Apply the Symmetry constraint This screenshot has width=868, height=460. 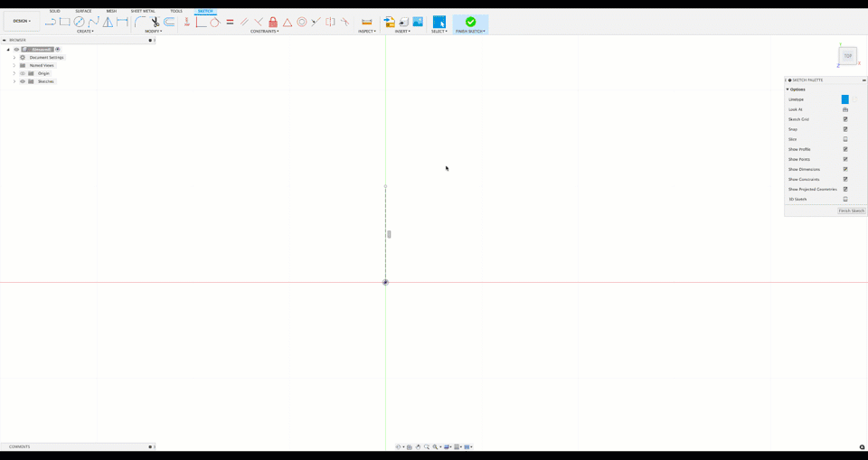(331, 23)
